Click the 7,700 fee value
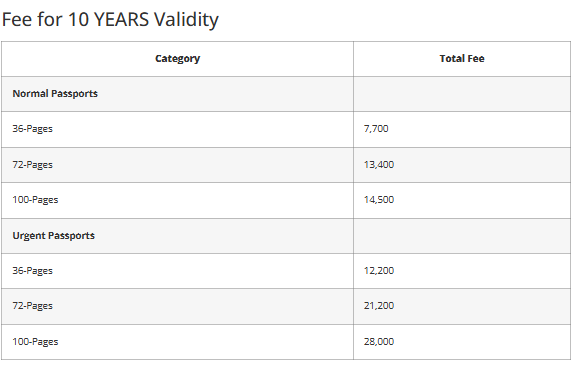 (376, 129)
